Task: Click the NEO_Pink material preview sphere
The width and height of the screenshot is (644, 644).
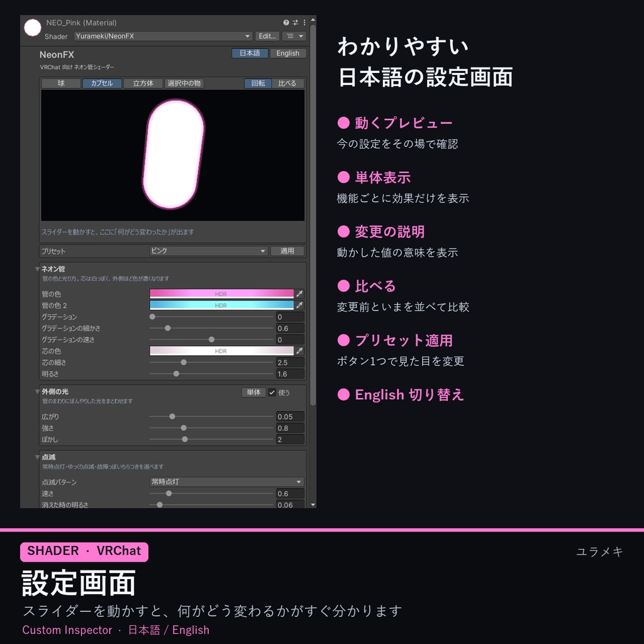Action: [33, 28]
